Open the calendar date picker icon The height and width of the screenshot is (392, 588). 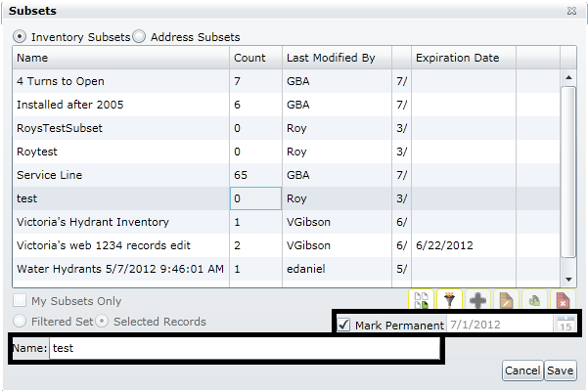pyautogui.click(x=565, y=325)
